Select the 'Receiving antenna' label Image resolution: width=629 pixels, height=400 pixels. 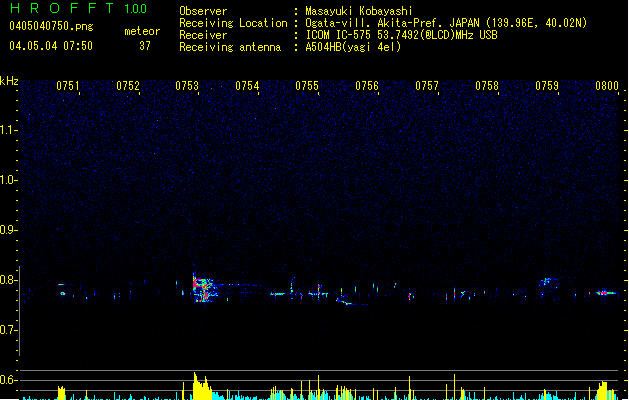230,47
